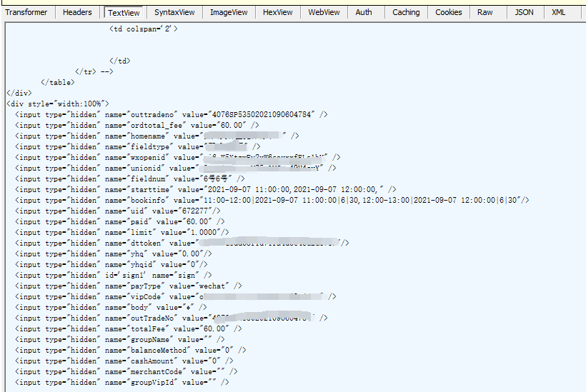Click the dttoken hidden input line
This screenshot has width=586, height=392.
click(182, 243)
